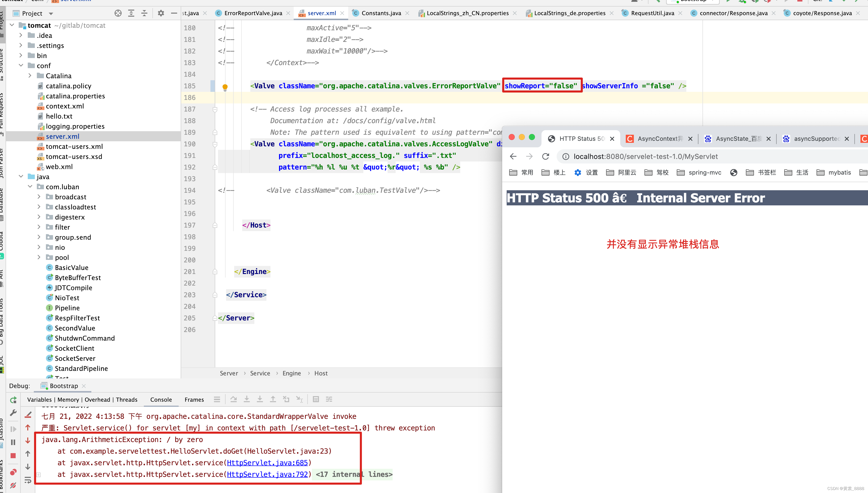Collapse all in the Project panel
Viewport: 868px width, 493px height.
pos(144,13)
